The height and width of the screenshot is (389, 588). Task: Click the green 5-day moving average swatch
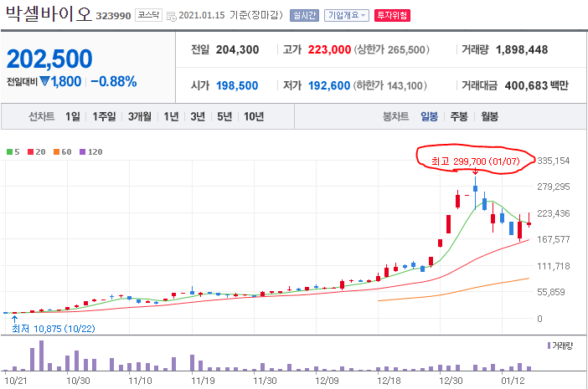(9, 151)
